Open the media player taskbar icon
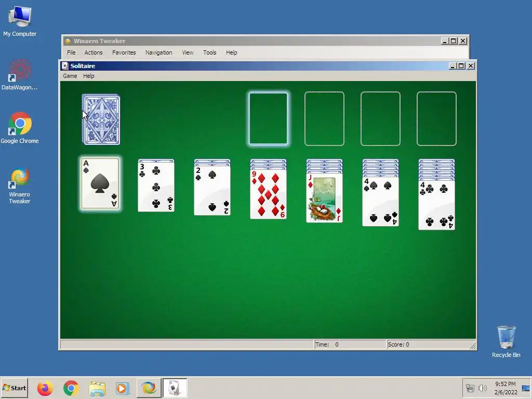Screen dimensions: 532x399 123,388
